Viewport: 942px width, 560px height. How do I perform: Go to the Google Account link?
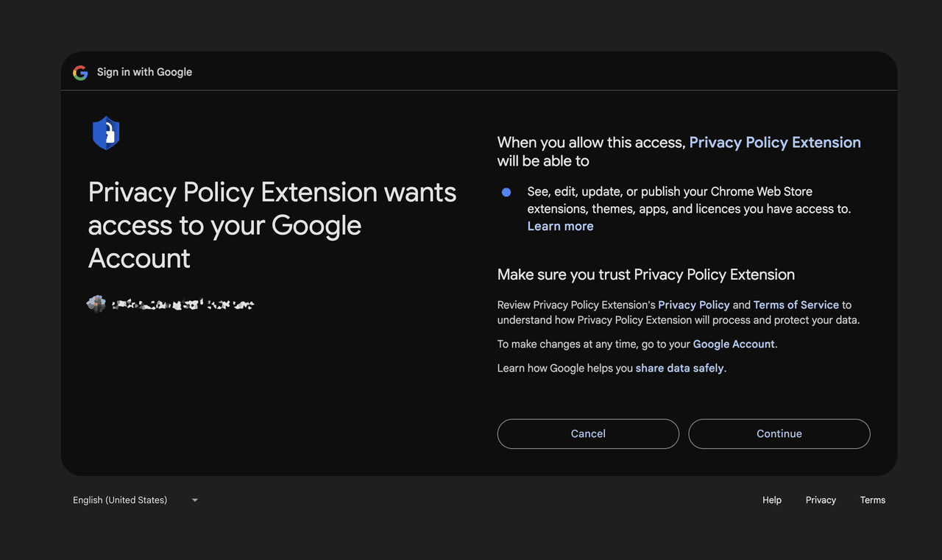pyautogui.click(x=733, y=344)
